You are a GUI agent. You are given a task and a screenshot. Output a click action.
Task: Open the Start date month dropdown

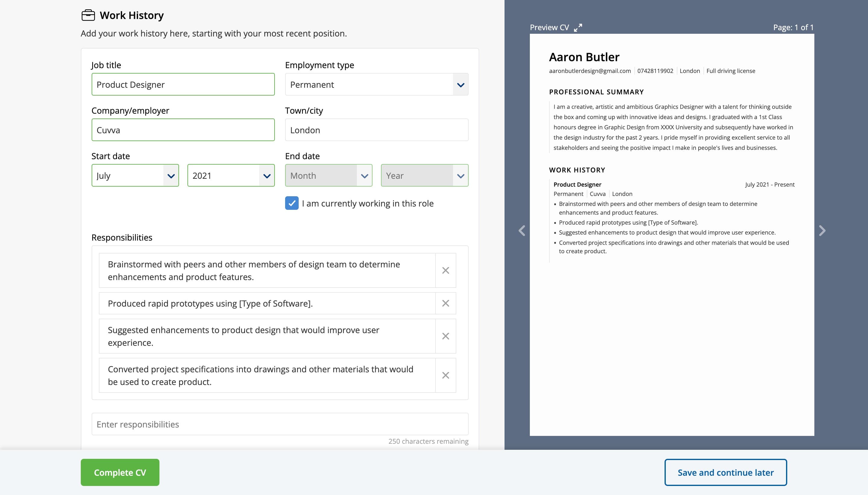(x=134, y=175)
